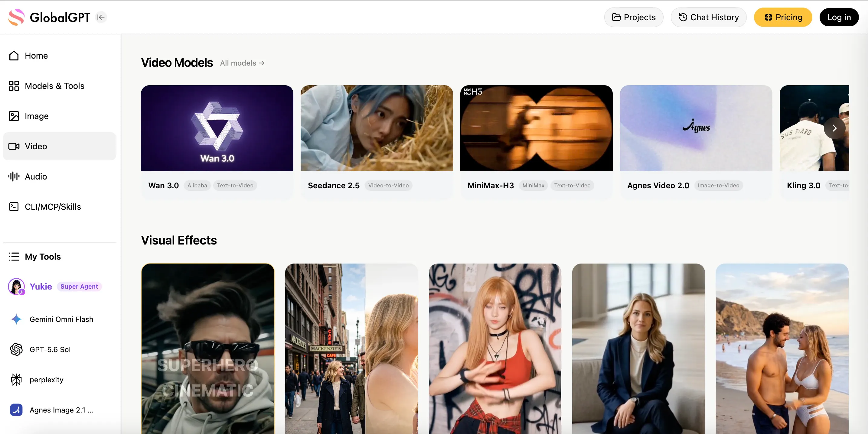Click the Image picture icon in sidebar
The image size is (868, 434).
click(x=14, y=116)
